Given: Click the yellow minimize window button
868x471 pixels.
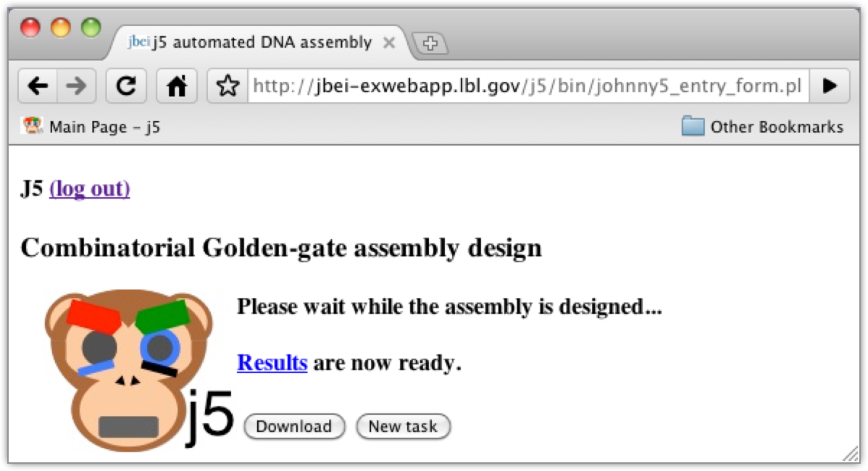Looking at the screenshot, I should tap(61, 28).
